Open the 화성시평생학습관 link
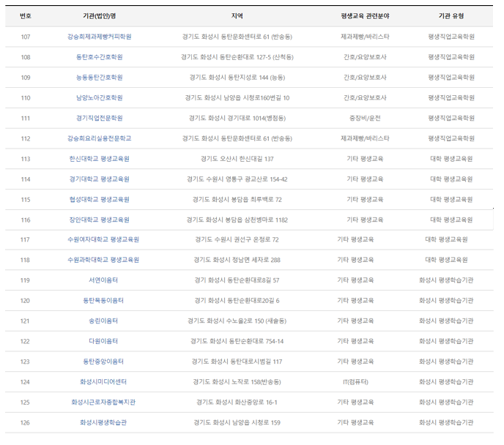Viewport: 504px width, 445px height. (103, 422)
